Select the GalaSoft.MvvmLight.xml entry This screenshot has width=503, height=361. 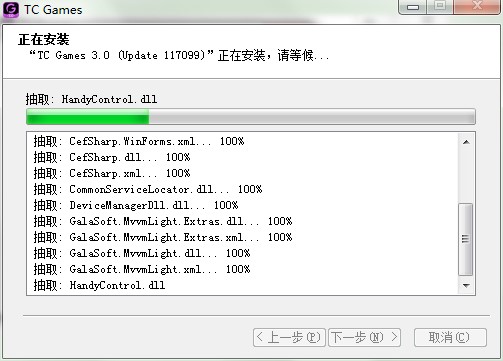click(x=142, y=269)
